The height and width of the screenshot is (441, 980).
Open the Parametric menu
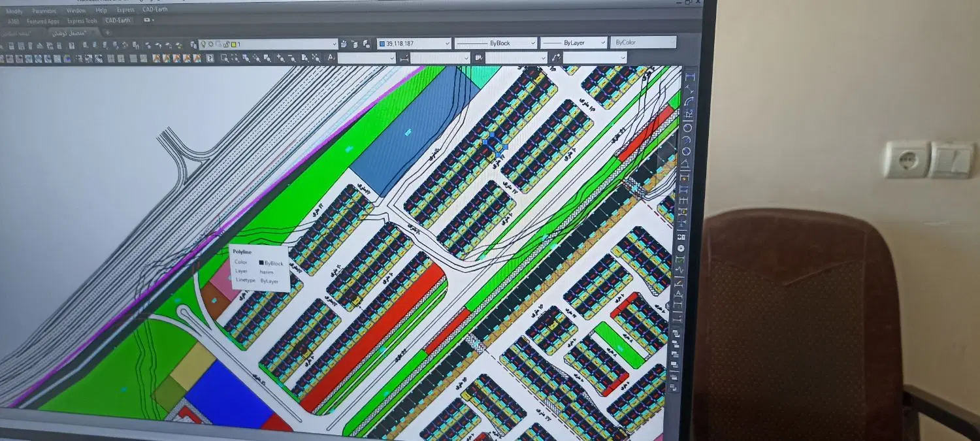[x=44, y=11]
